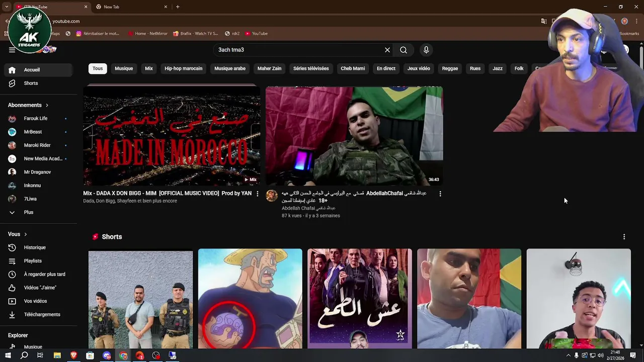
Task: Play the 36:43 AbdellahChafal video thumbnail
Action: coord(354,136)
